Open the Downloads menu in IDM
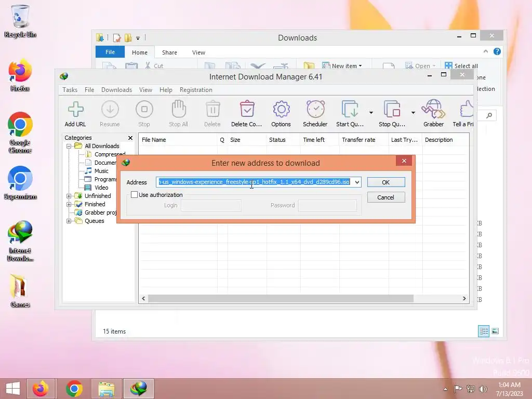 tap(117, 90)
